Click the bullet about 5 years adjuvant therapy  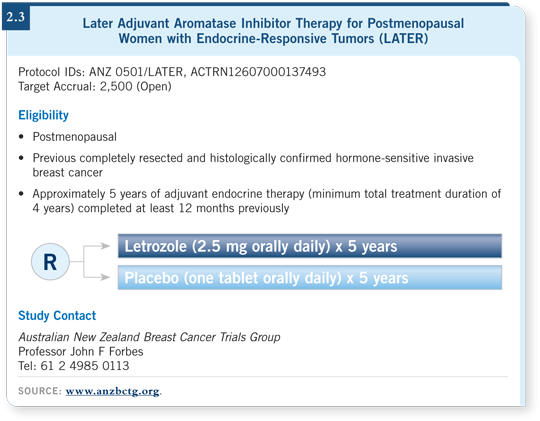click(267, 201)
